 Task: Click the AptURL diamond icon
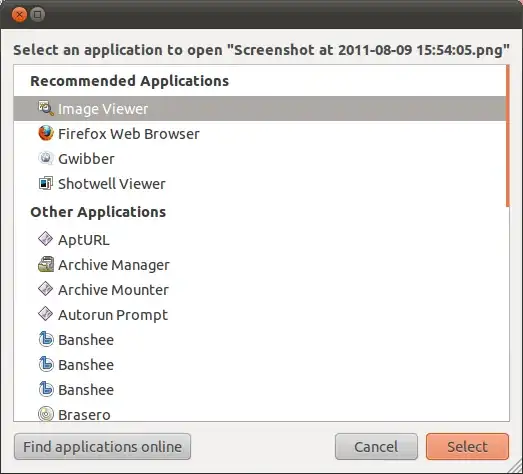(x=45, y=239)
